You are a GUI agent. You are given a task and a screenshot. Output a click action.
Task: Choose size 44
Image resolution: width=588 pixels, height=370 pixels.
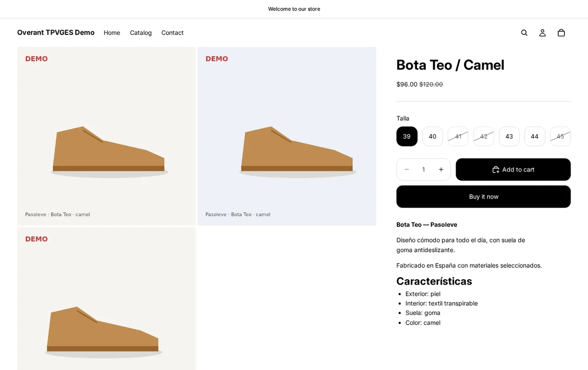pyautogui.click(x=535, y=136)
